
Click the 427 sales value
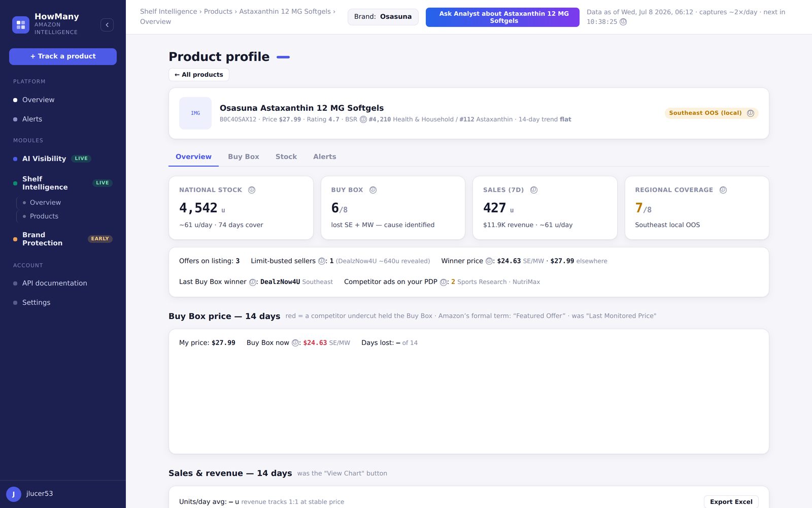[x=495, y=208]
